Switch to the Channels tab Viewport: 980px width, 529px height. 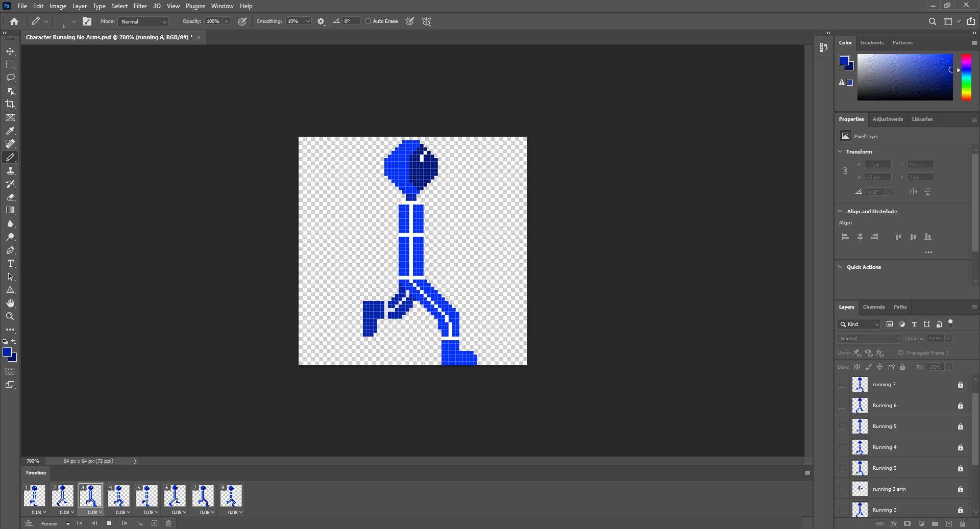tap(873, 307)
